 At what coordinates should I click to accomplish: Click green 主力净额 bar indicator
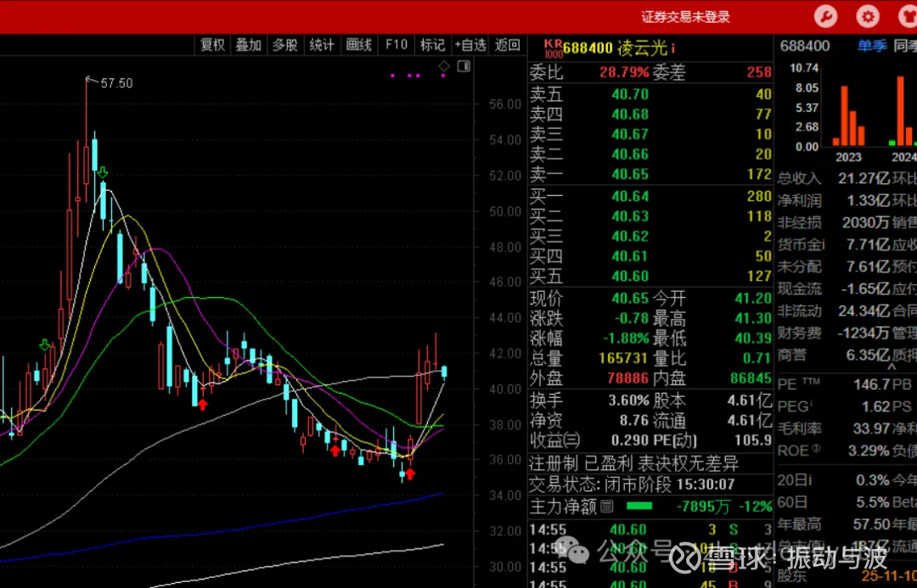click(x=639, y=507)
